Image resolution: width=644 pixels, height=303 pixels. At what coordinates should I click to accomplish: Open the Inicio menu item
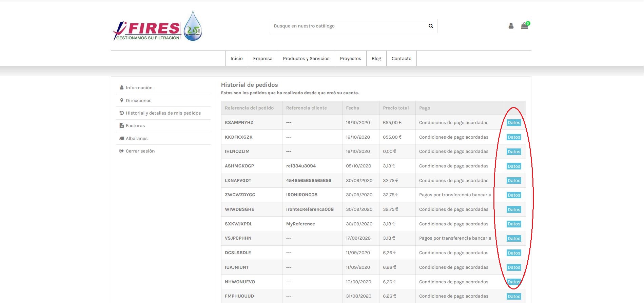(x=236, y=59)
